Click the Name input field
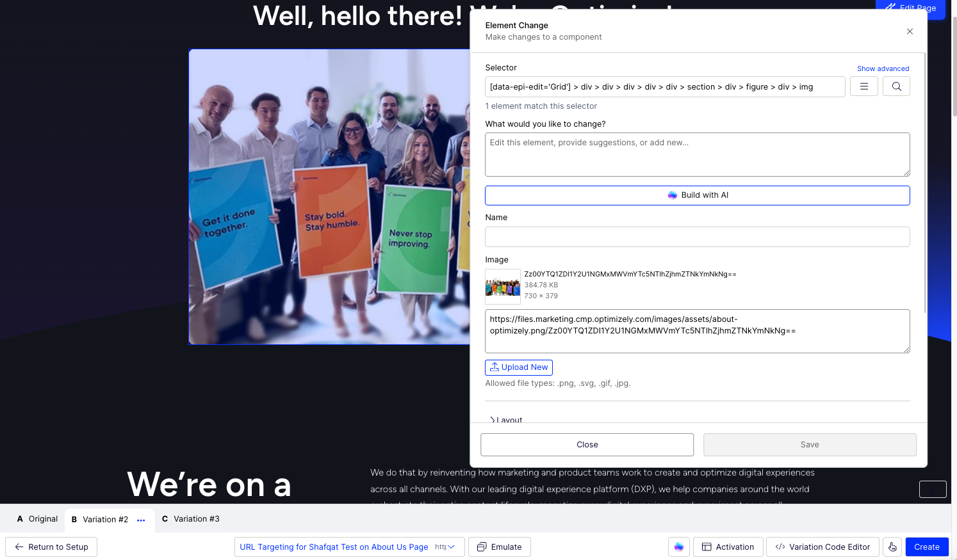This screenshot has width=957, height=560. 697,237
